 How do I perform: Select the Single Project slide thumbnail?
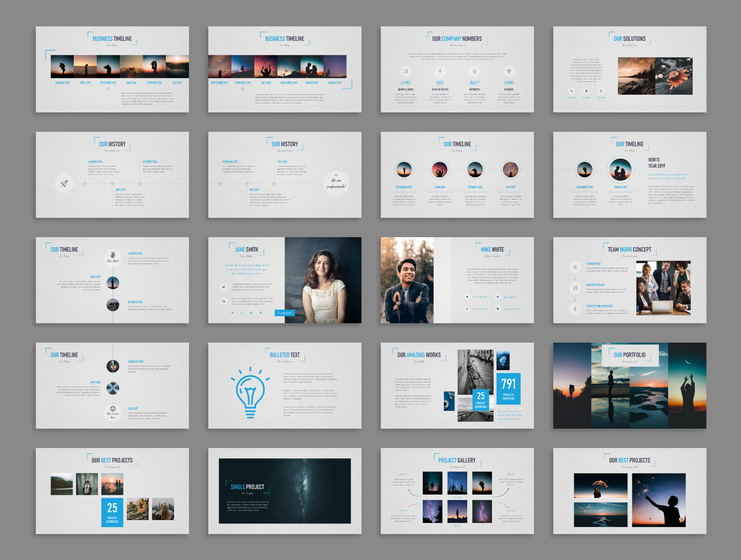284,491
